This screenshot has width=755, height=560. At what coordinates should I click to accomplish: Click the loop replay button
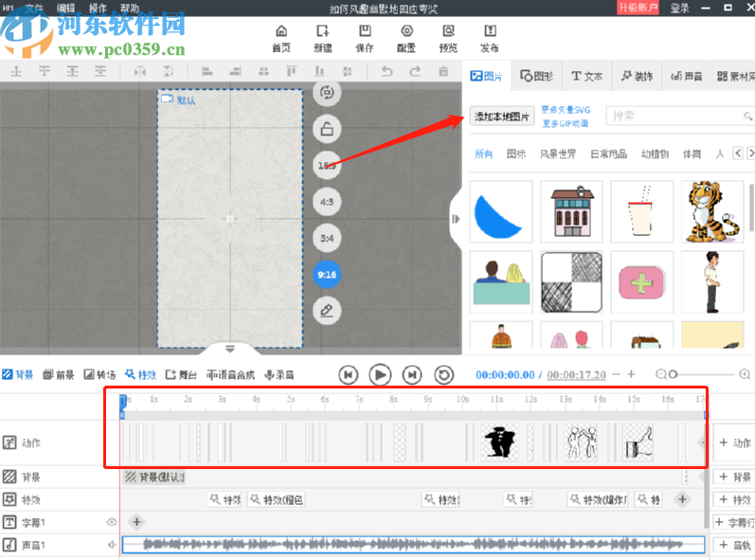(444, 374)
